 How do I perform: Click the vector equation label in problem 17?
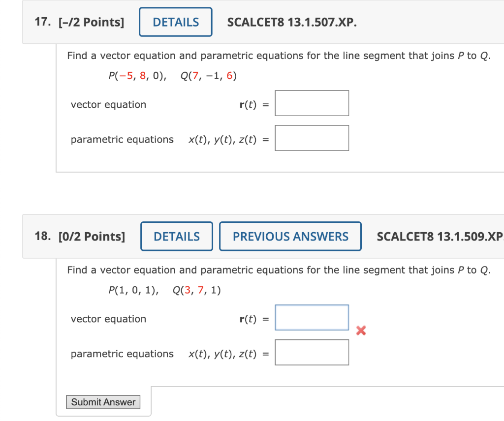click(108, 104)
